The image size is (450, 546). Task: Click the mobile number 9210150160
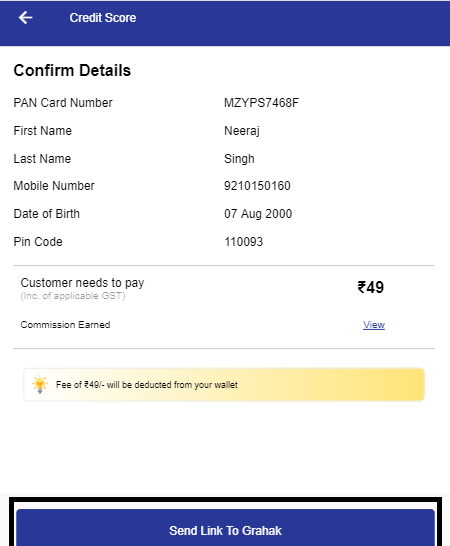pyautogui.click(x=257, y=186)
